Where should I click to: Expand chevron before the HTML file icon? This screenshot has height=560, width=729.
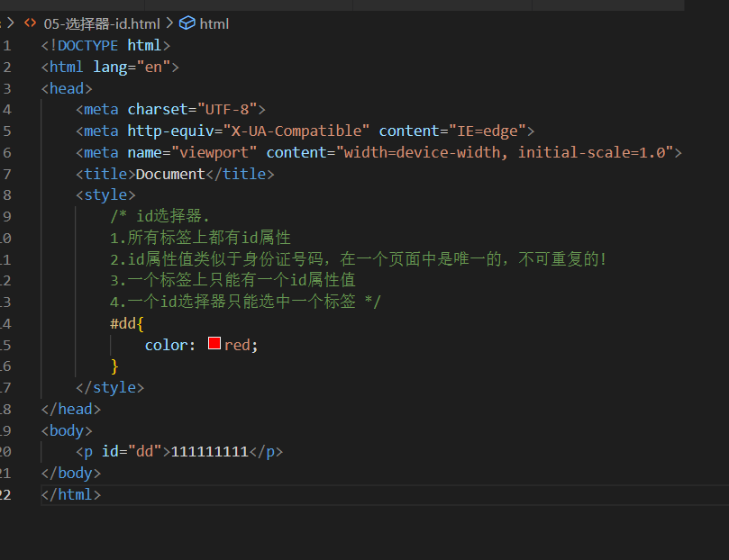pyautogui.click(x=9, y=24)
